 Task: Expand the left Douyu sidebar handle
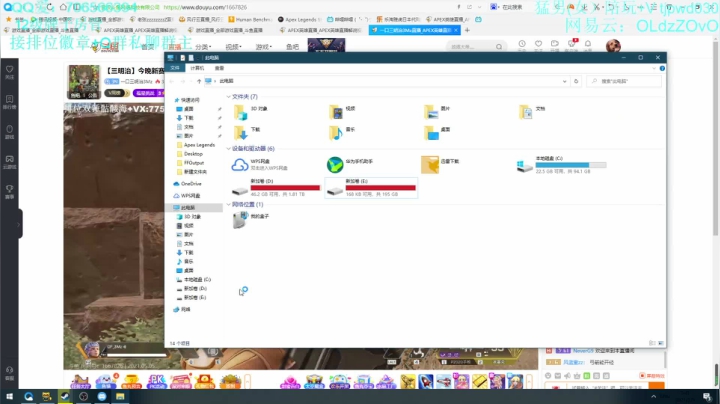click(x=19, y=224)
